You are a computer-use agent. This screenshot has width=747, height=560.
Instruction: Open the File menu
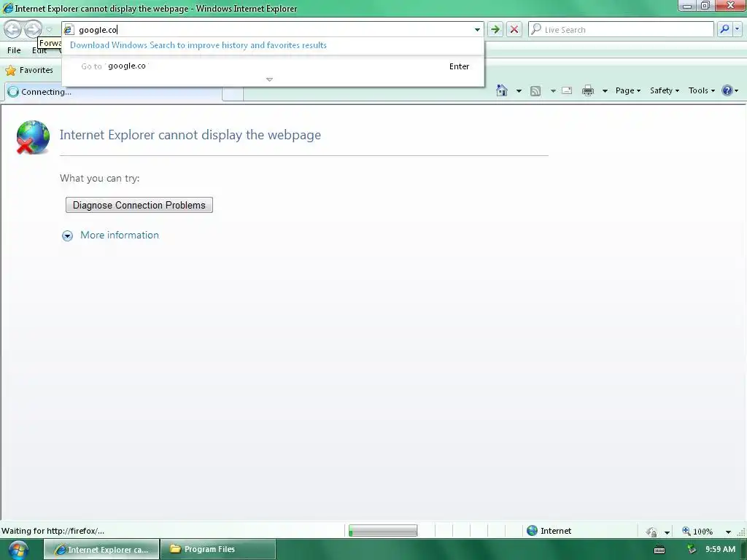tap(14, 50)
